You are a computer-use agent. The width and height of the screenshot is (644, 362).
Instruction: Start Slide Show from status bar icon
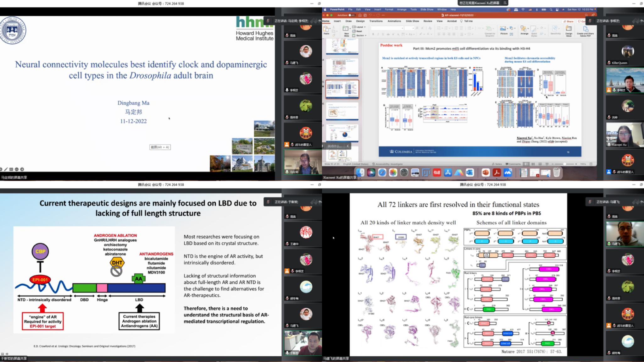pyautogui.click(x=547, y=164)
